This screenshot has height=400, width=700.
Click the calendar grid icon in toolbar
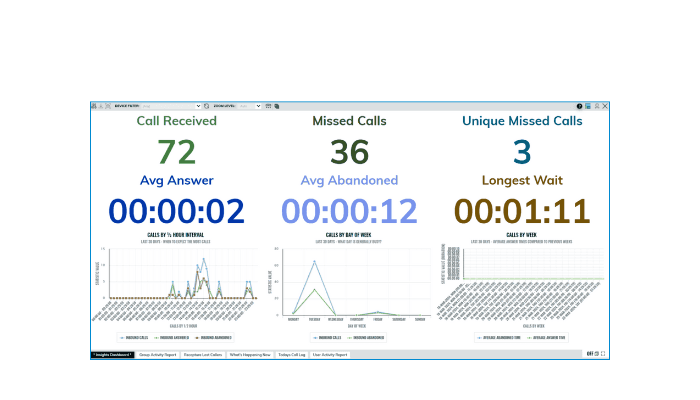pyautogui.click(x=268, y=106)
